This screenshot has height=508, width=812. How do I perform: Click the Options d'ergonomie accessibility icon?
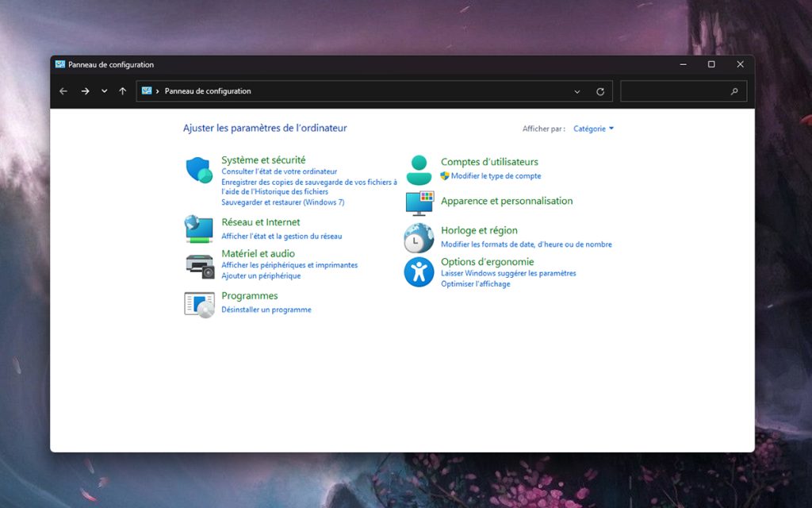tap(418, 272)
